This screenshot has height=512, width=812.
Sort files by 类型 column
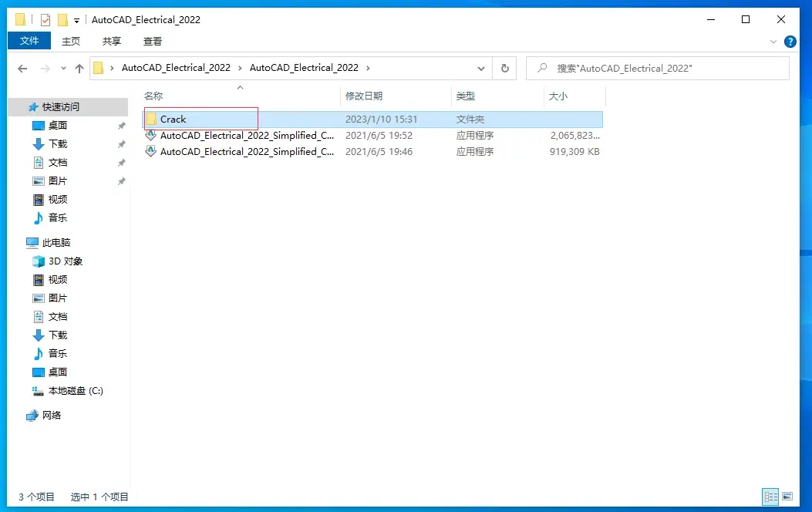tap(466, 96)
